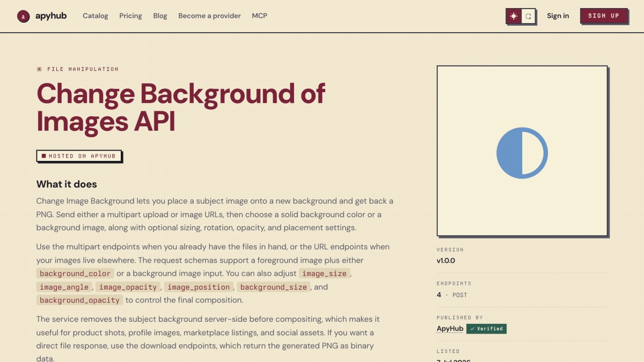Image resolution: width=644 pixels, height=362 pixels.
Task: Open the Catalog menu item
Action: pyautogui.click(x=96, y=16)
